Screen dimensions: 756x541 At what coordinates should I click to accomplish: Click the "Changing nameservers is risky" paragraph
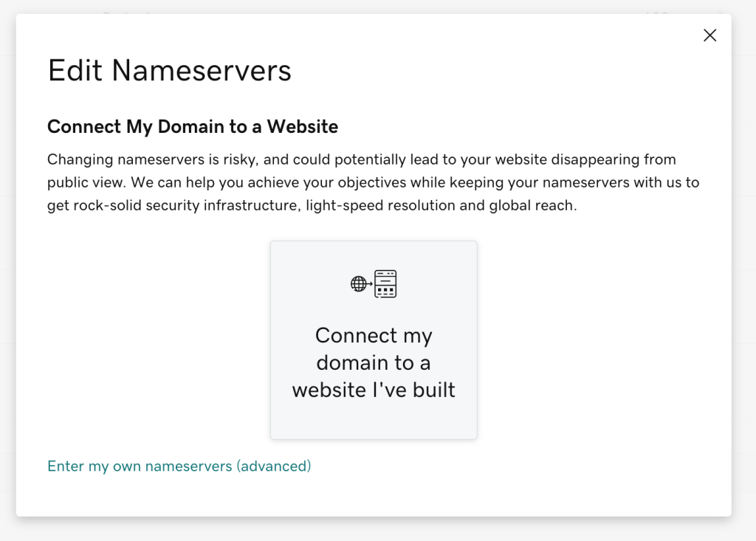click(x=373, y=182)
